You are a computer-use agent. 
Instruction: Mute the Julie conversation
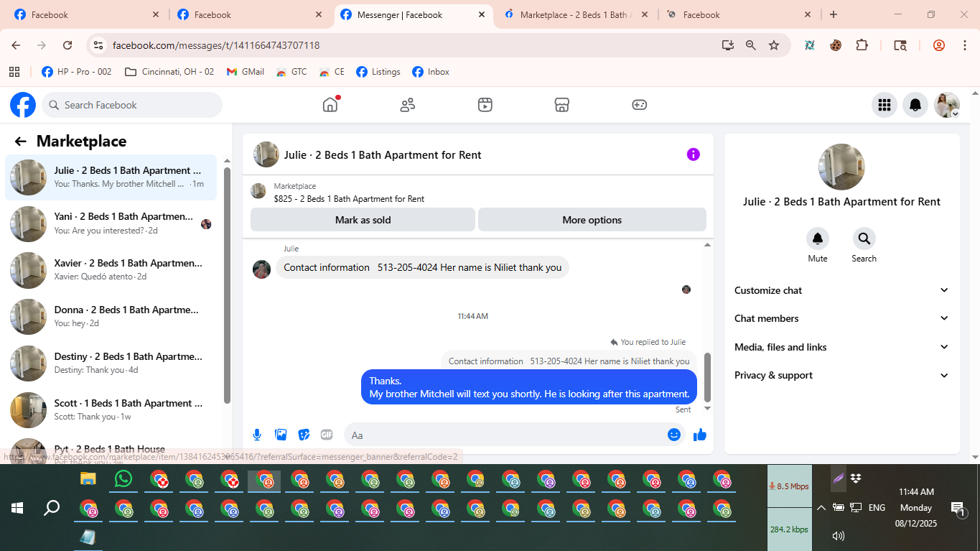point(818,239)
